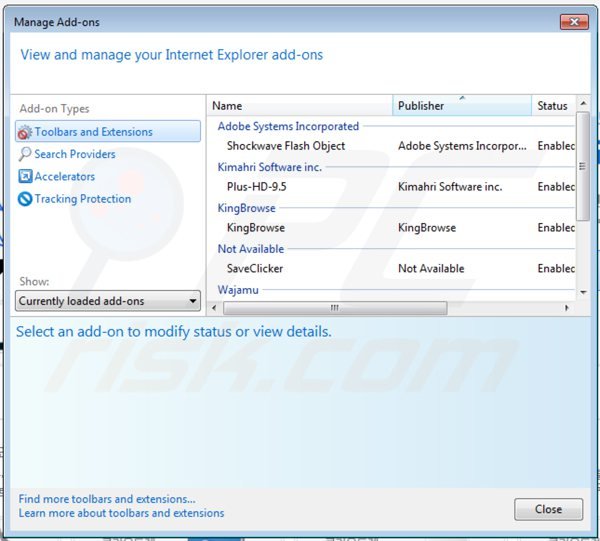Click the Close button
This screenshot has width=600, height=541.
point(548,509)
